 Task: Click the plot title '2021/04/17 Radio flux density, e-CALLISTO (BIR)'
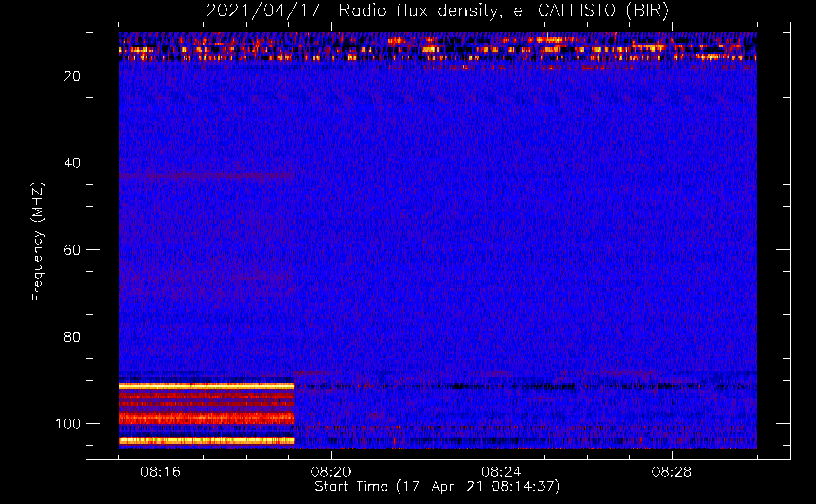coord(437,10)
